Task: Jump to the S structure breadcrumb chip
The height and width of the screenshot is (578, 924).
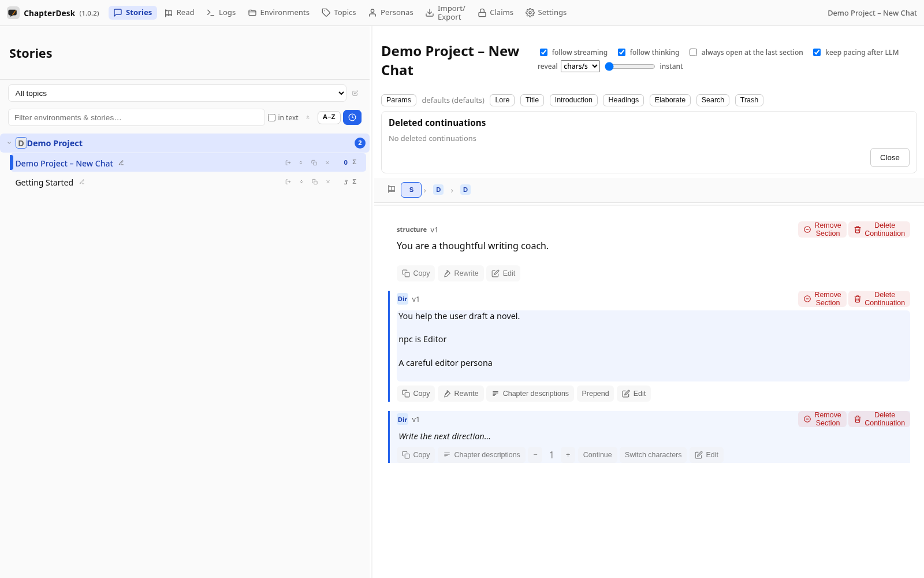Action: pos(411,190)
